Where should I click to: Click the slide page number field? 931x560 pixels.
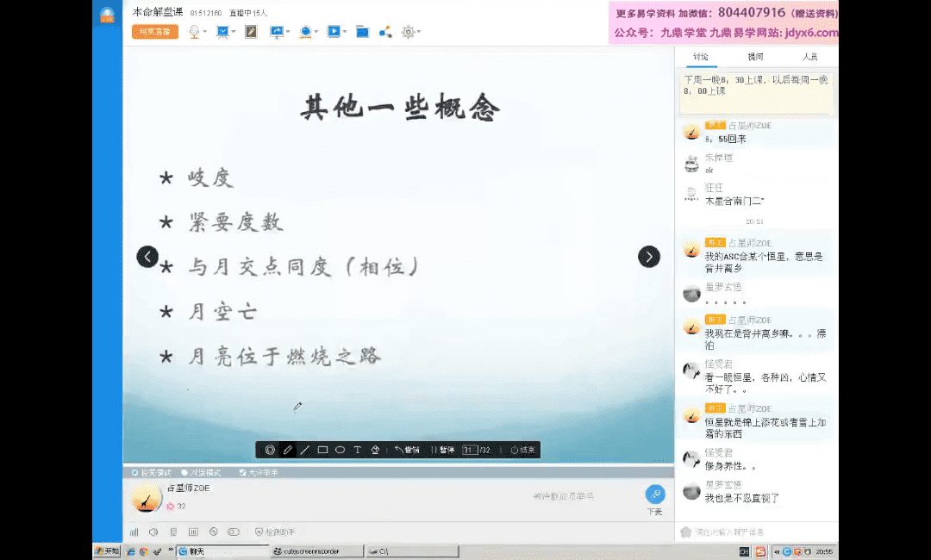tap(469, 450)
